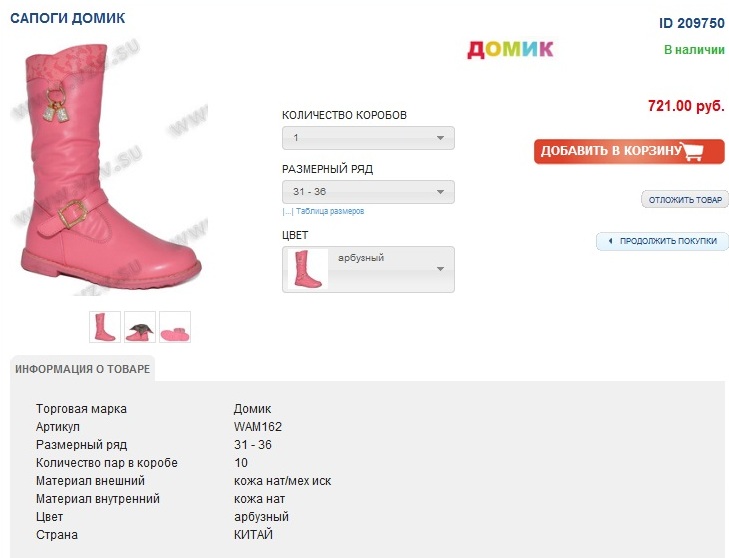This screenshot has height=558, width=729.
Task: Select the middle thumbnail with folded fur cuff
Action: (x=140, y=327)
